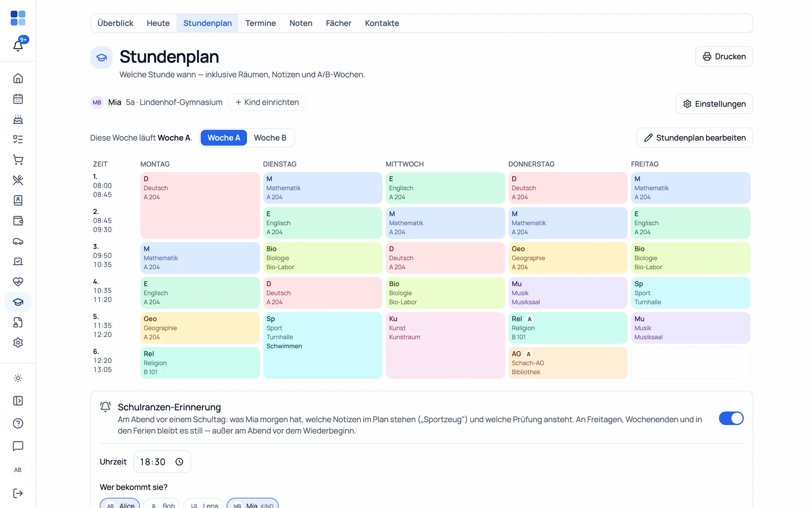This screenshot has width=812, height=508.
Task: Open the clock time picker icon
Action: pos(179,462)
